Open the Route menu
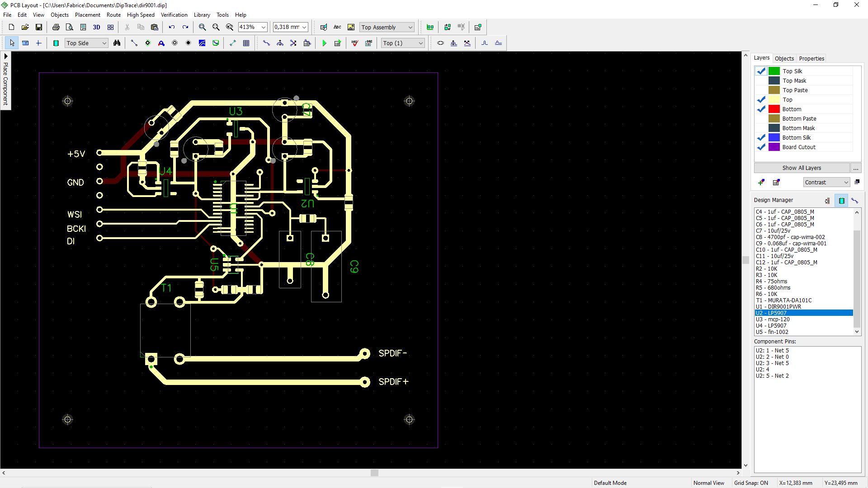Viewport: 868px width, 488px height. pyautogui.click(x=113, y=15)
